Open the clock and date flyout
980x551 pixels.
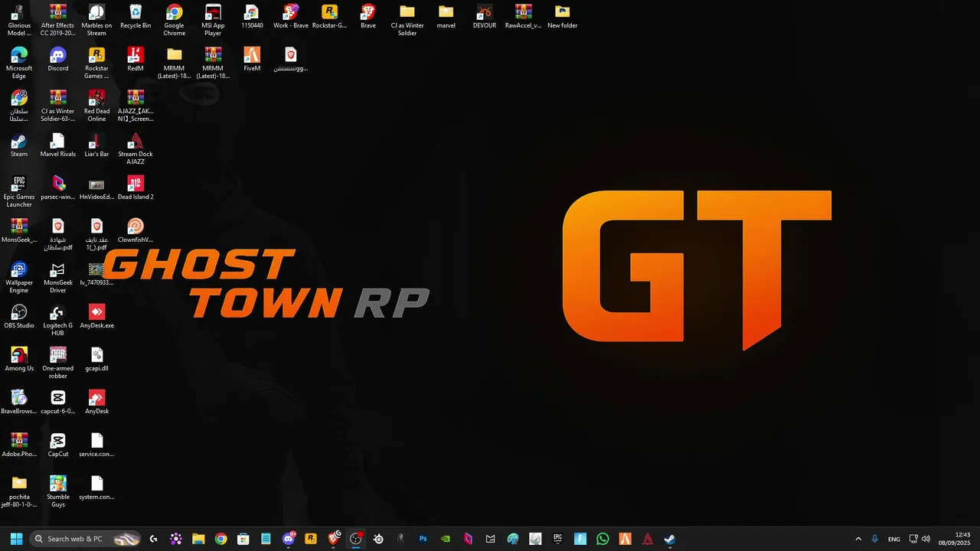pos(955,539)
